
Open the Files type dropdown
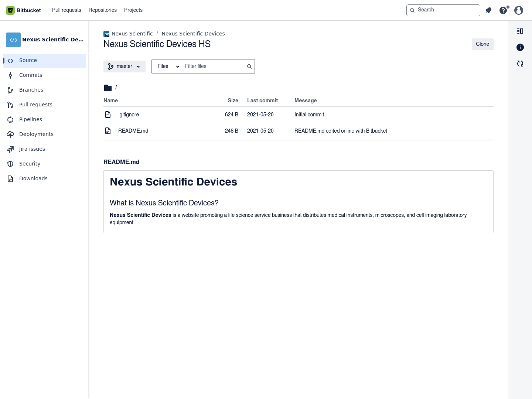(168, 66)
